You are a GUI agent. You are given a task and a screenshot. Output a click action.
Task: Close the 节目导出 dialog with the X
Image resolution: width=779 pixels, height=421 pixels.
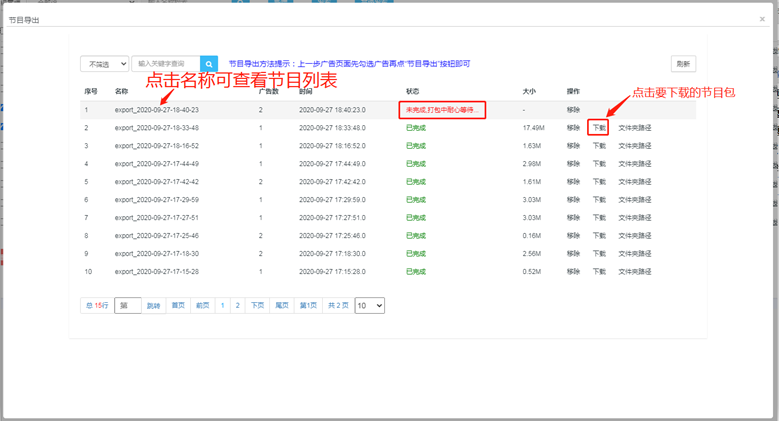762,19
